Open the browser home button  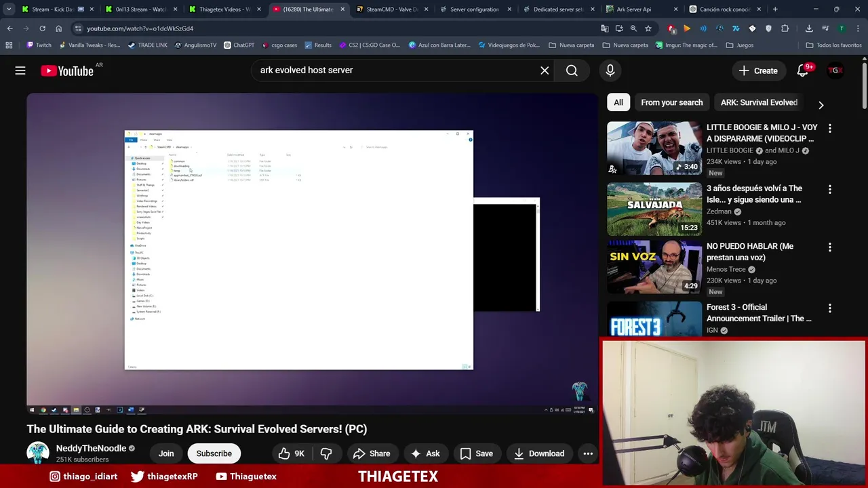pos(58,28)
